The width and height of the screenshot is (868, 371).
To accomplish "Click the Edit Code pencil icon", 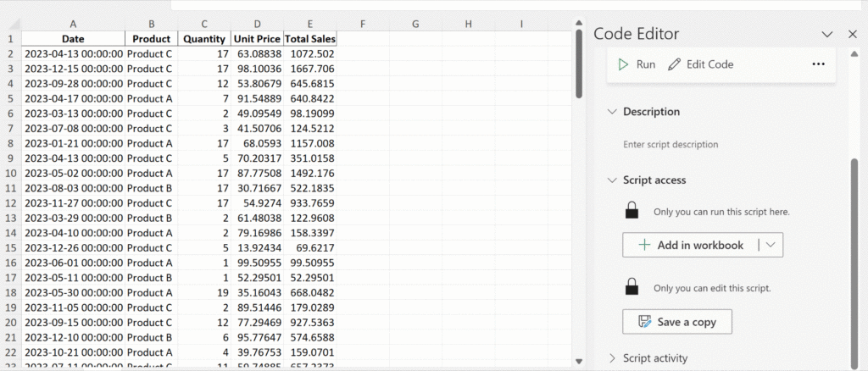I will click(675, 64).
